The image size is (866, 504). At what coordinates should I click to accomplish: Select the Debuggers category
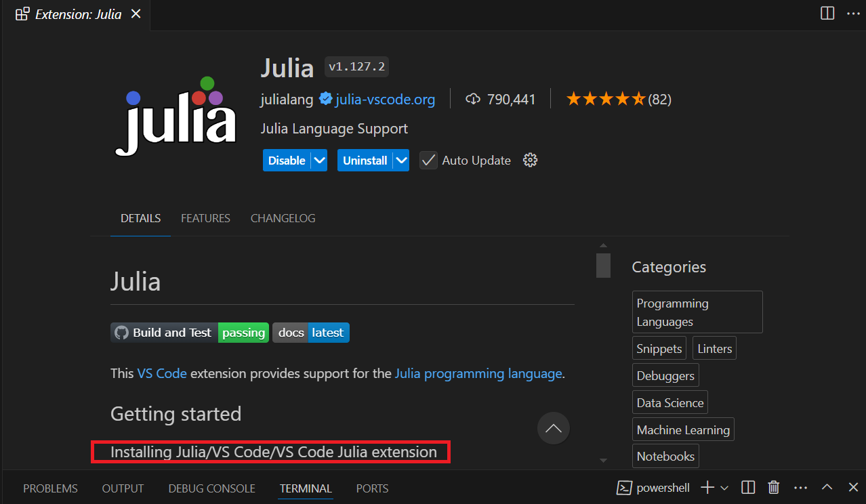(x=665, y=375)
